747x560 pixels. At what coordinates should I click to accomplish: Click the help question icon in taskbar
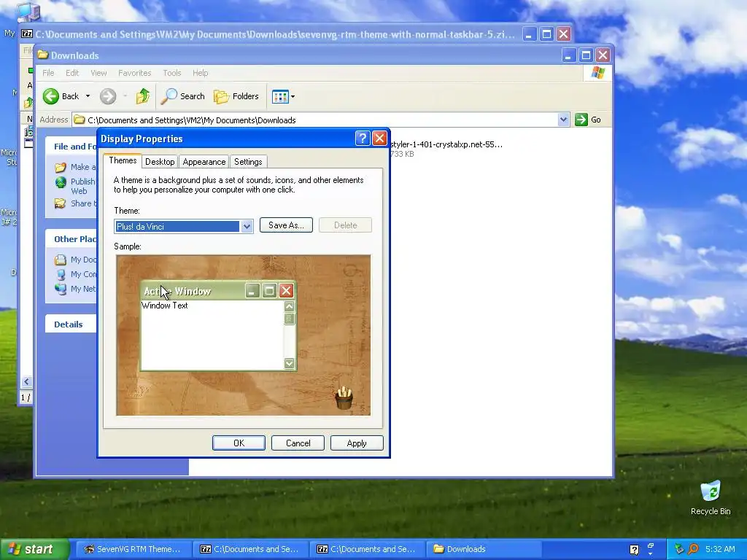pos(634,550)
